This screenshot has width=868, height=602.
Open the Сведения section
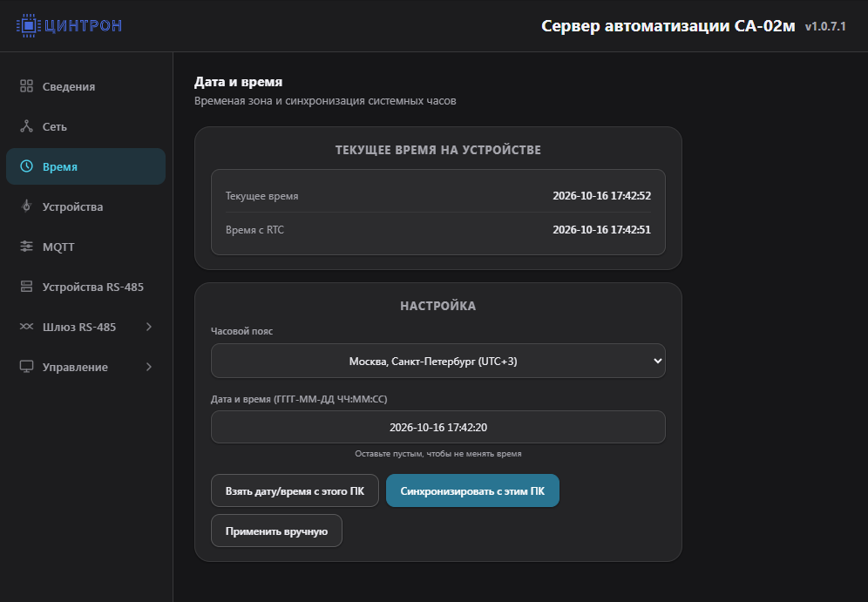pos(85,86)
